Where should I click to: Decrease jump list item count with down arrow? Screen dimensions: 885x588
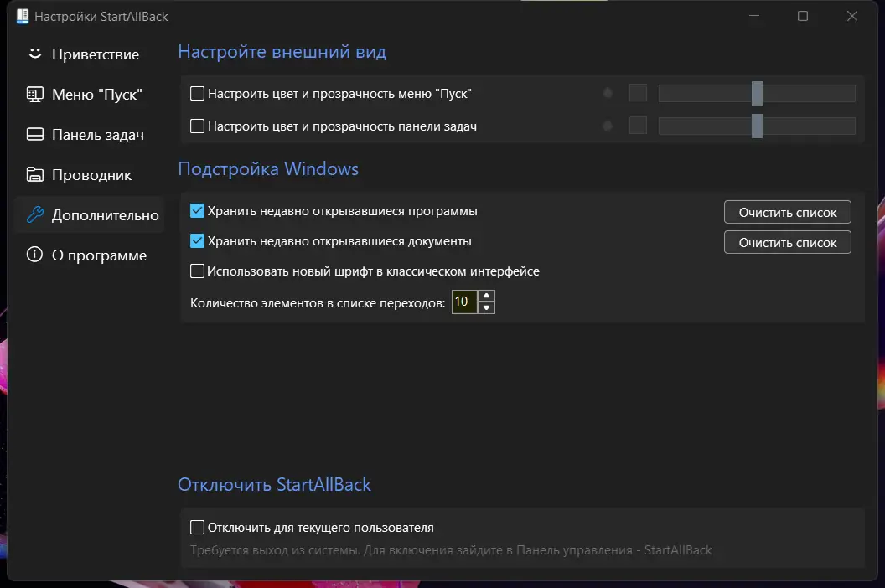487,307
